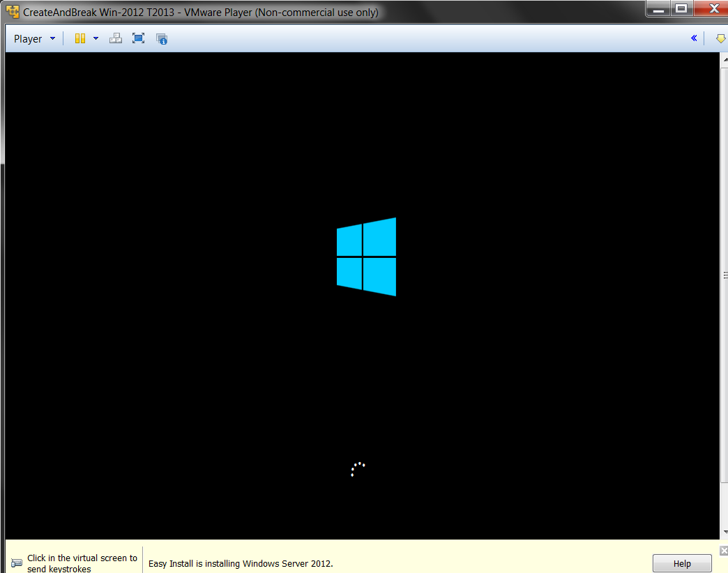Click Send Ctrl+Alt+Del toolbar icon
The image size is (728, 573).
pyautogui.click(x=116, y=39)
